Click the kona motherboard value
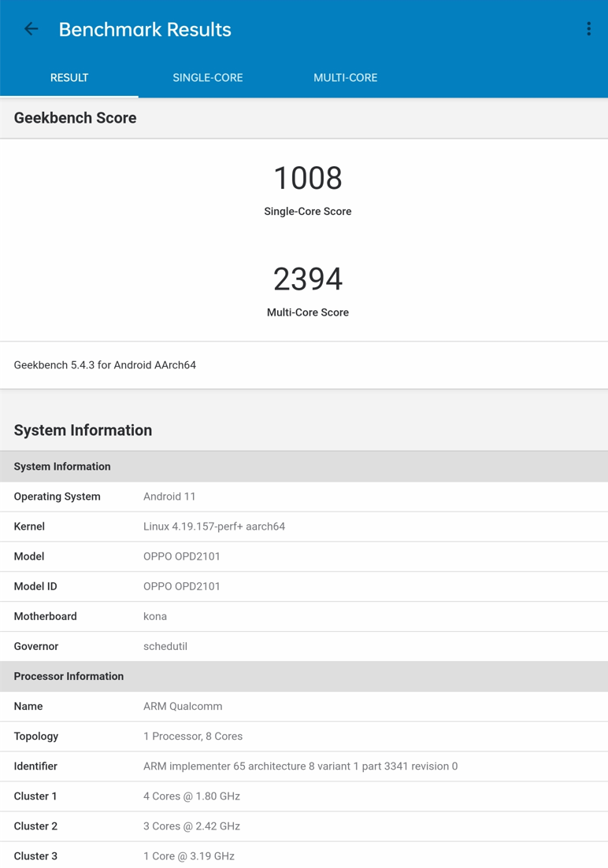608x868 pixels. 155,616
